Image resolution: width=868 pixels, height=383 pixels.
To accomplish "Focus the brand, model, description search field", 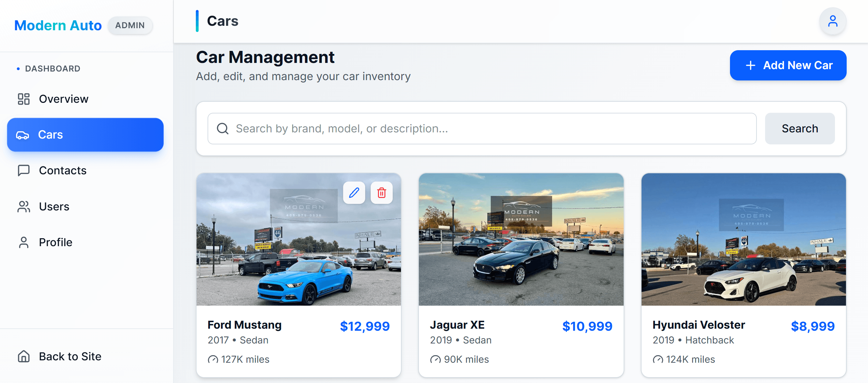I will click(482, 129).
